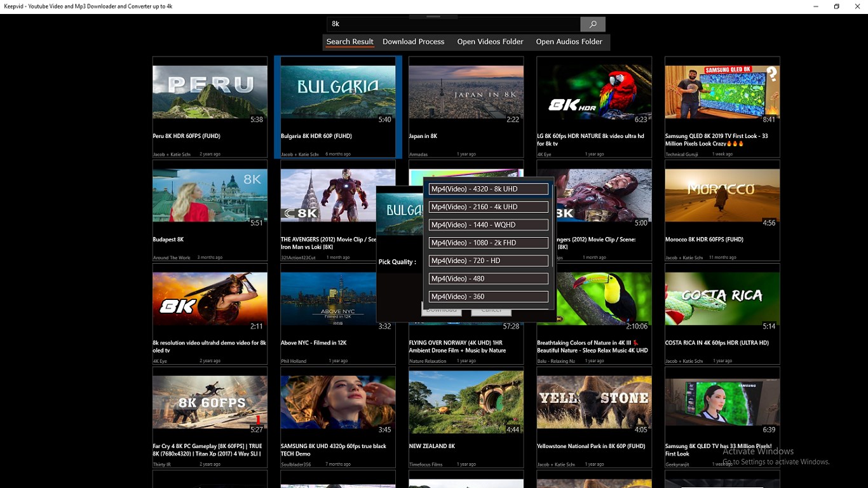The width and height of the screenshot is (868, 488).
Task: Open the Costa Rica 4K thumbnail
Action: pyautogui.click(x=722, y=299)
